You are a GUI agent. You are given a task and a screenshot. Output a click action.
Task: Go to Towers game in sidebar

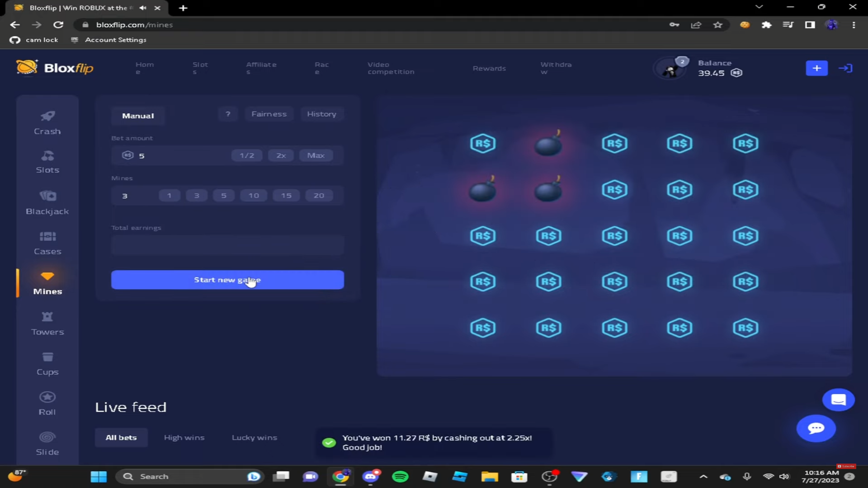point(47,324)
